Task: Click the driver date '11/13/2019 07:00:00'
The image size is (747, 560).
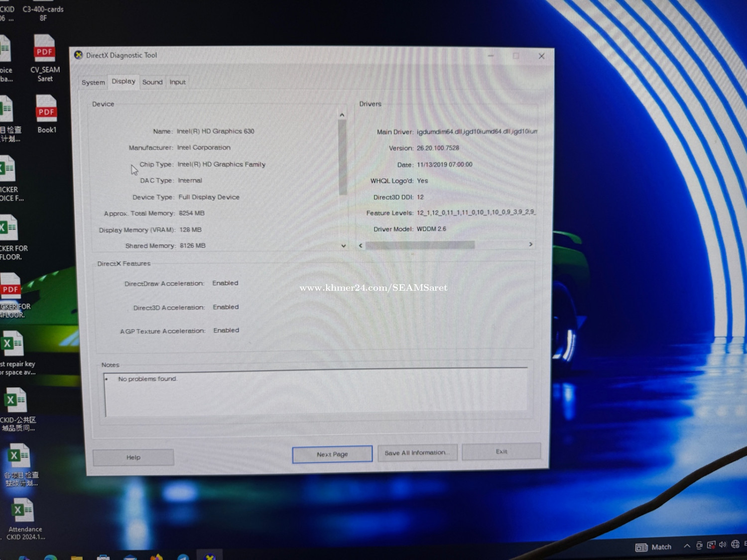Action: pyautogui.click(x=445, y=165)
